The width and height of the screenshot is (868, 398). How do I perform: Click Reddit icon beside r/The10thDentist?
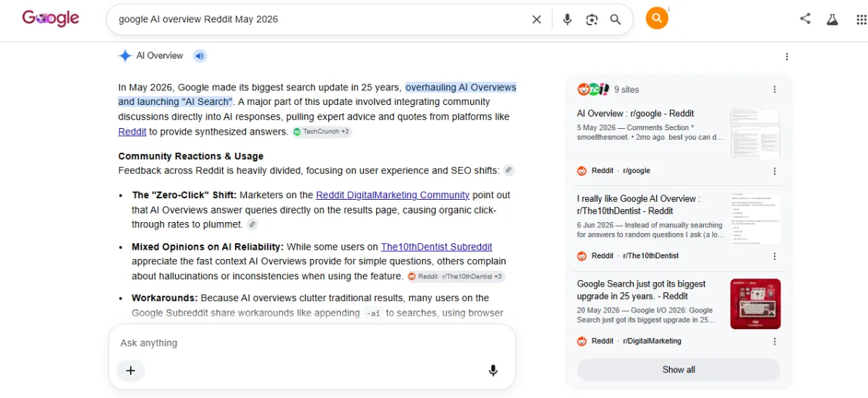click(582, 256)
